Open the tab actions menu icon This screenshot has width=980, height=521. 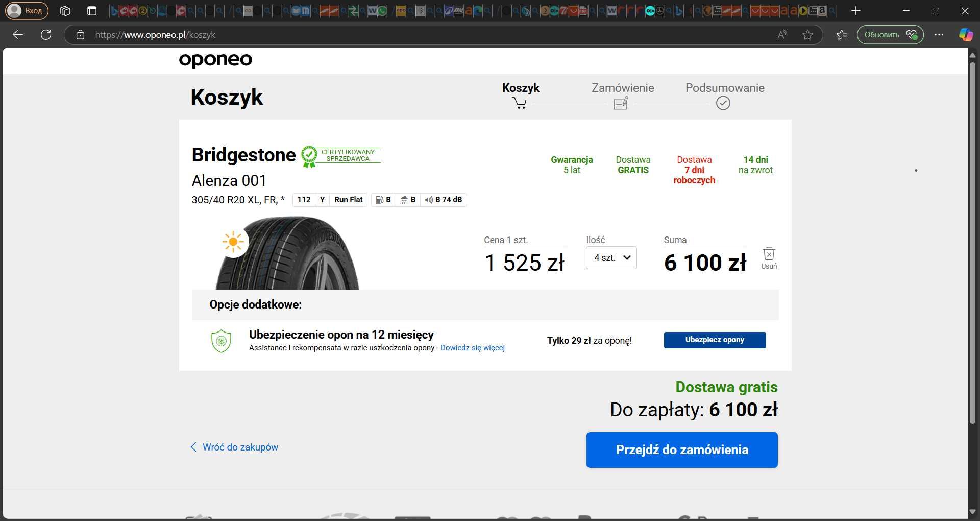click(x=92, y=11)
